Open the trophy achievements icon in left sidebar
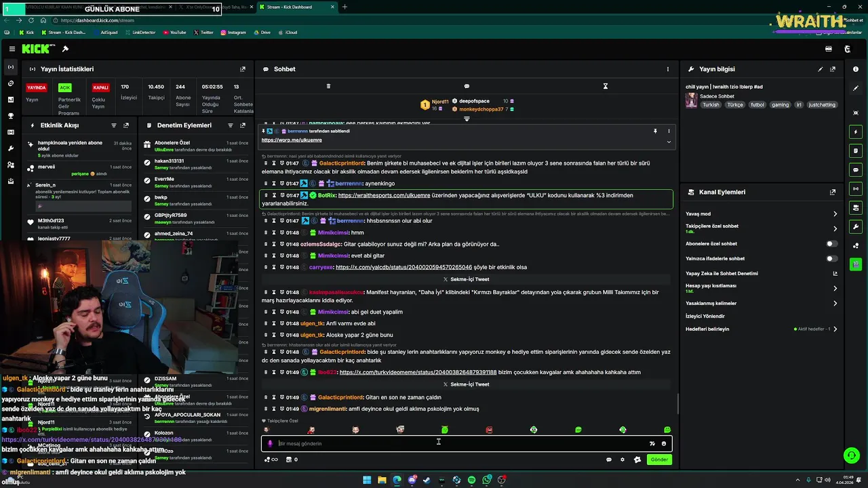The image size is (868, 488). [x=11, y=116]
